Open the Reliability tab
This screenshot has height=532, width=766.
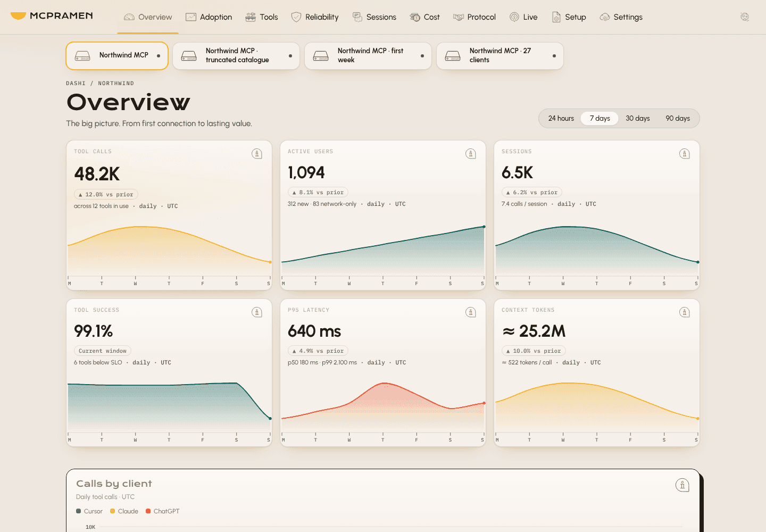[315, 17]
